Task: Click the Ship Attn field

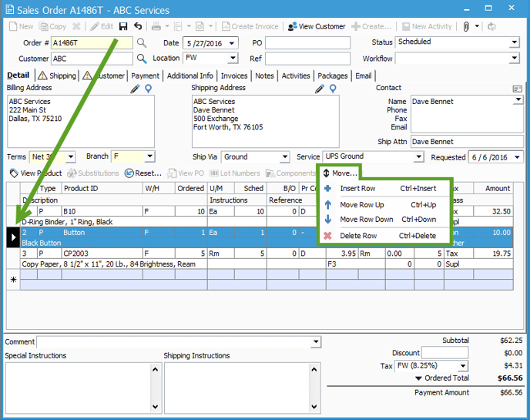Action: point(467,141)
